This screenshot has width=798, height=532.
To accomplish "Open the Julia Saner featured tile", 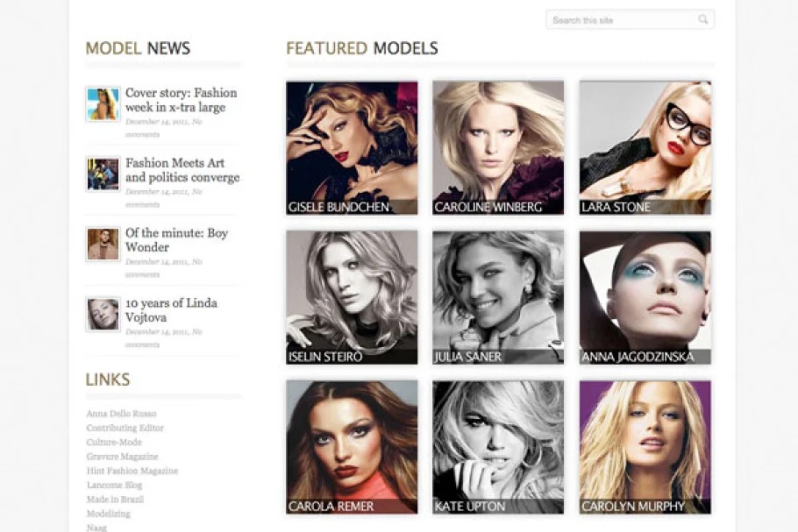I will pos(498,297).
